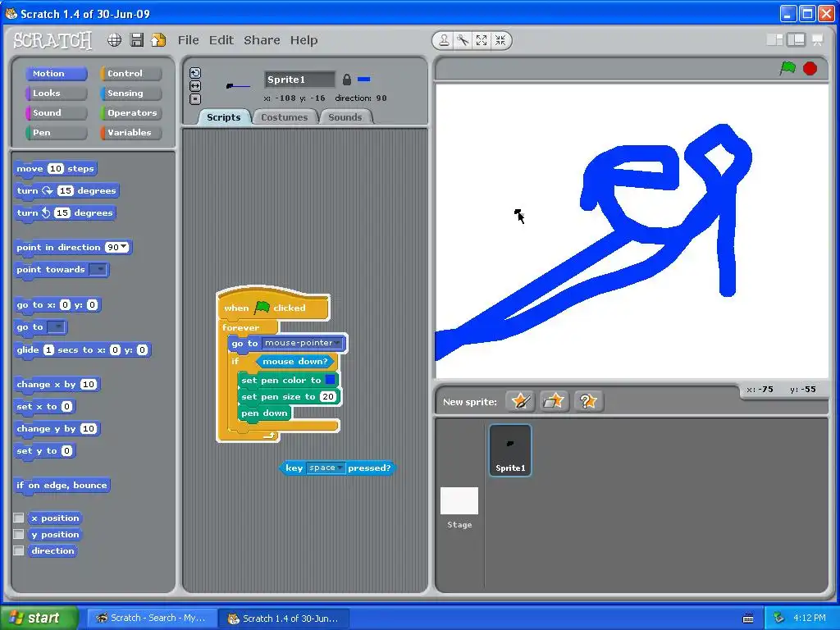Screen dimensions: 840x630
Task: Click the blue pen color indicator by sprite name
Action: coord(363,80)
